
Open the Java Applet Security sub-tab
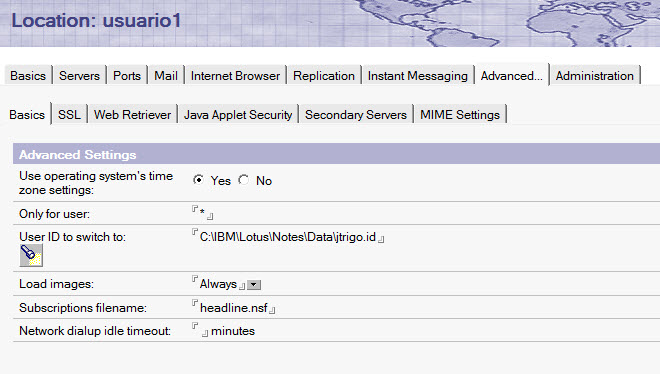click(x=238, y=114)
